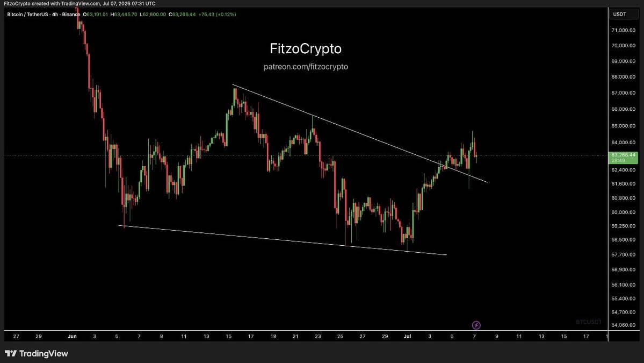Select the USDT currency label button

(623, 15)
